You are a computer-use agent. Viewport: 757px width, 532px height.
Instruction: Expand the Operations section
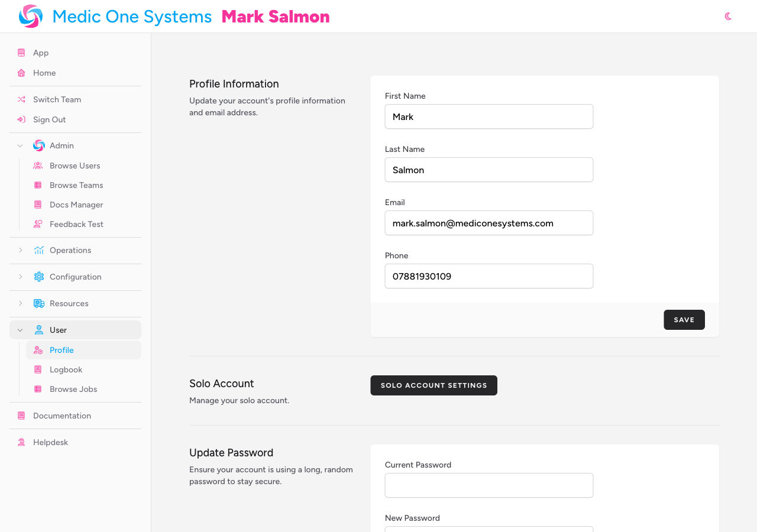21,250
